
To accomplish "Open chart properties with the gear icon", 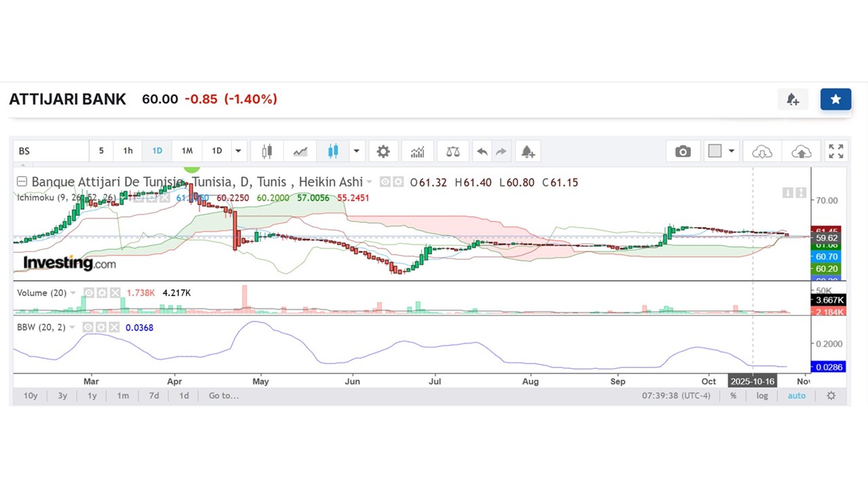I will [383, 151].
